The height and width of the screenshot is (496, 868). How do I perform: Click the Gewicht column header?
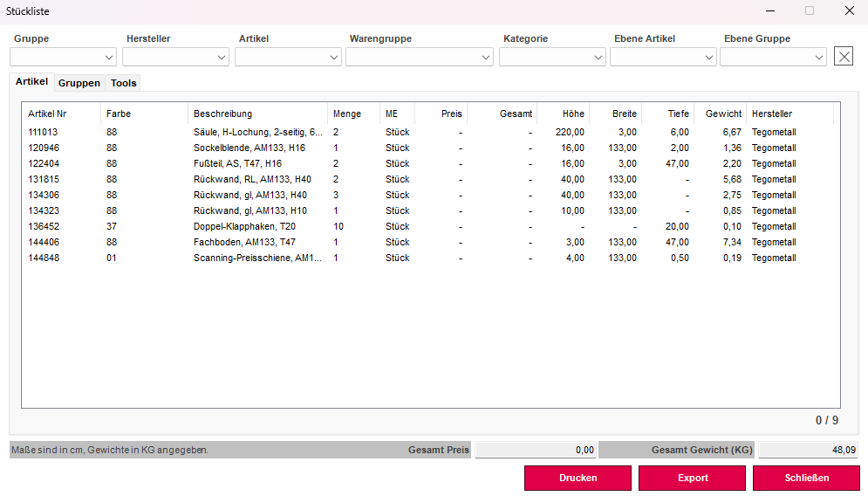pyautogui.click(x=723, y=114)
